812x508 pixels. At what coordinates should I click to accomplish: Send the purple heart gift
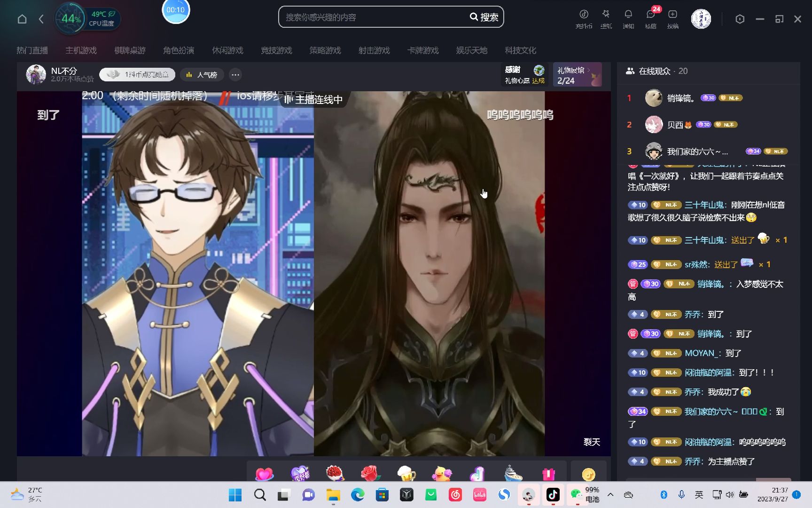[x=300, y=473]
